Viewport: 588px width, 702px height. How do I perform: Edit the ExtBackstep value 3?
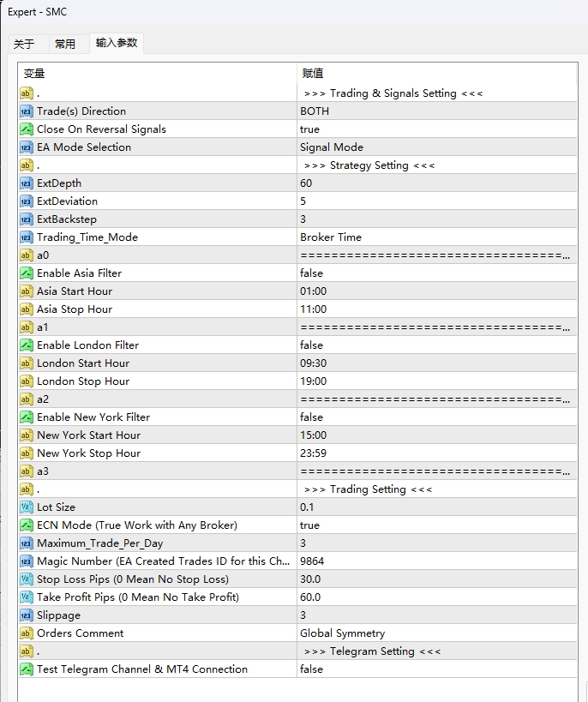coord(437,219)
